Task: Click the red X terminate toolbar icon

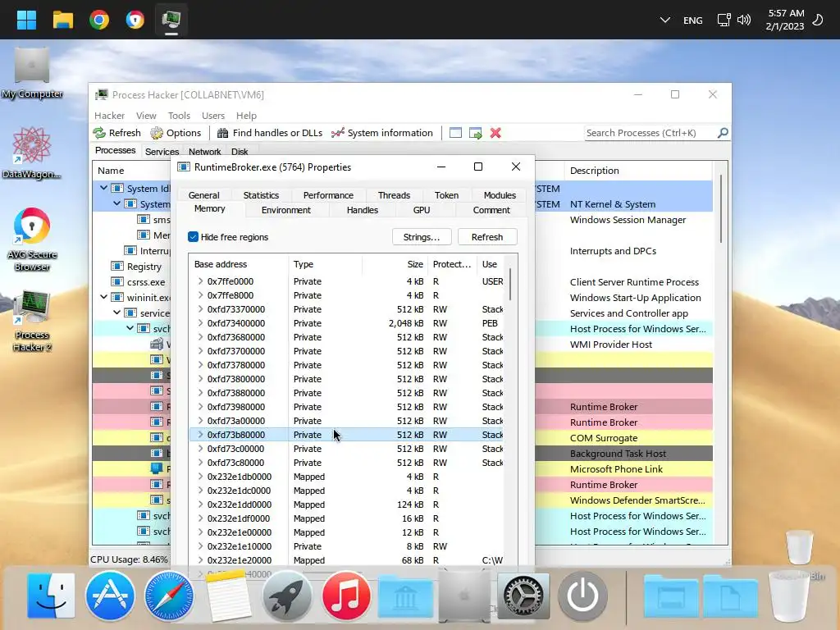Action: point(495,133)
